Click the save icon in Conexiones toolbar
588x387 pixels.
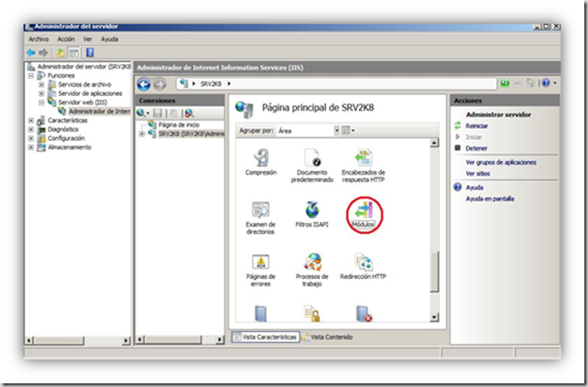click(x=158, y=113)
